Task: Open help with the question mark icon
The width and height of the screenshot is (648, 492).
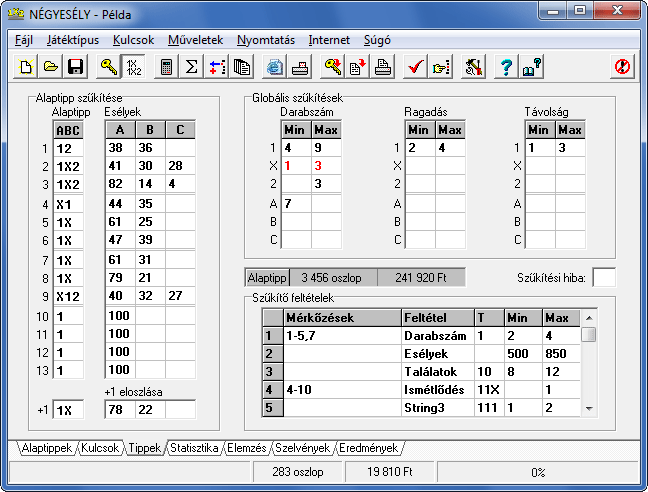Action: point(507,67)
